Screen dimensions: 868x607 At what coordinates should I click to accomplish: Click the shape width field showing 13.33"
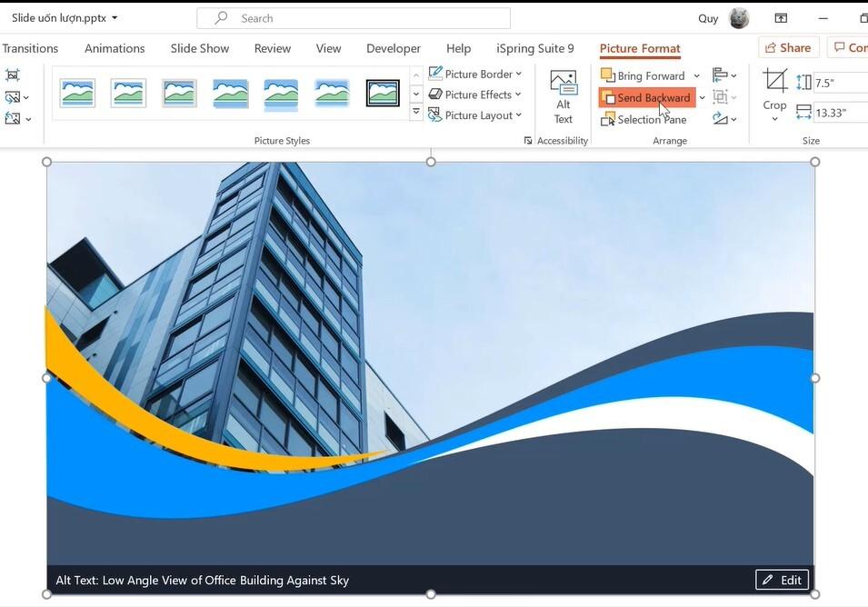pos(841,113)
